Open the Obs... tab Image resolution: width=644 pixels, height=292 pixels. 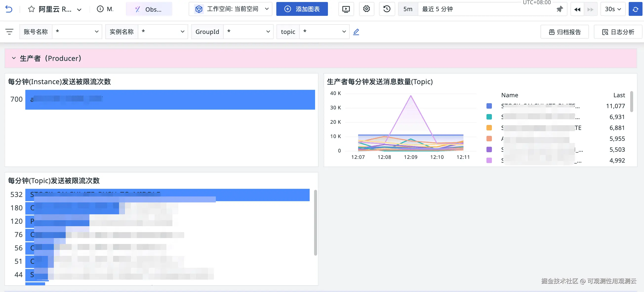point(149,9)
